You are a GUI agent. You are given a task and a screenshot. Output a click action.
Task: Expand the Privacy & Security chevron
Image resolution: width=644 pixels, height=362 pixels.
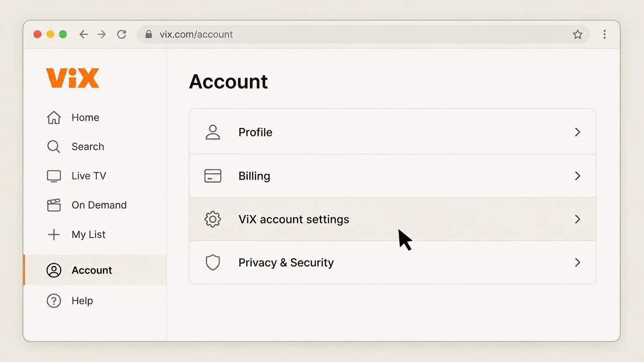coord(578,263)
